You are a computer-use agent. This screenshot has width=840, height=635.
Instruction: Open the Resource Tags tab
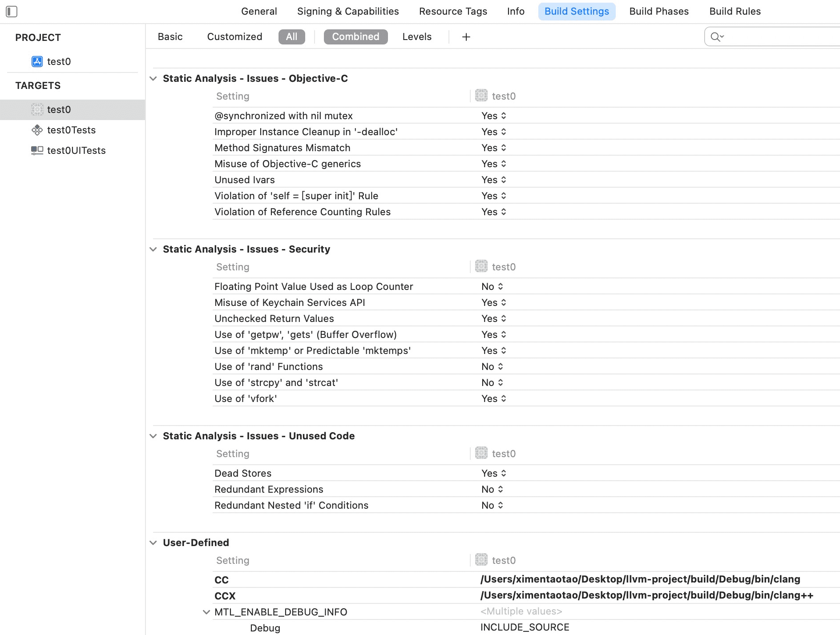click(x=453, y=12)
